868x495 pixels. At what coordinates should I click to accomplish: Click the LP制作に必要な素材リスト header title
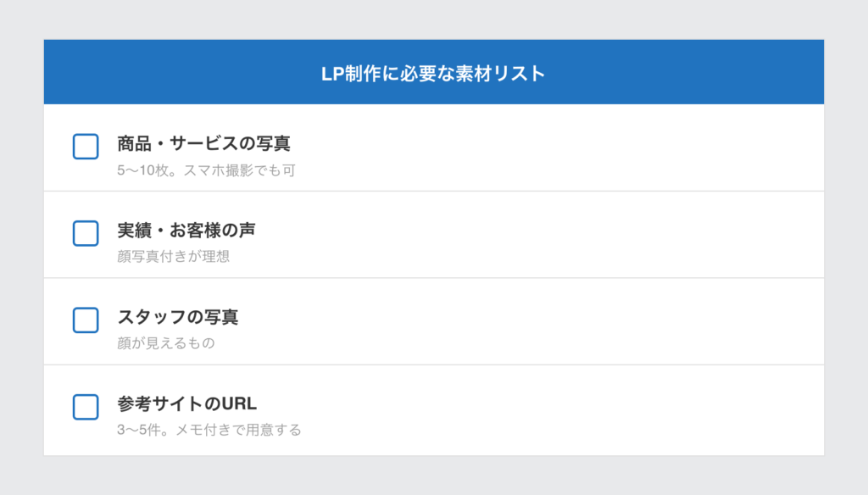tap(433, 74)
